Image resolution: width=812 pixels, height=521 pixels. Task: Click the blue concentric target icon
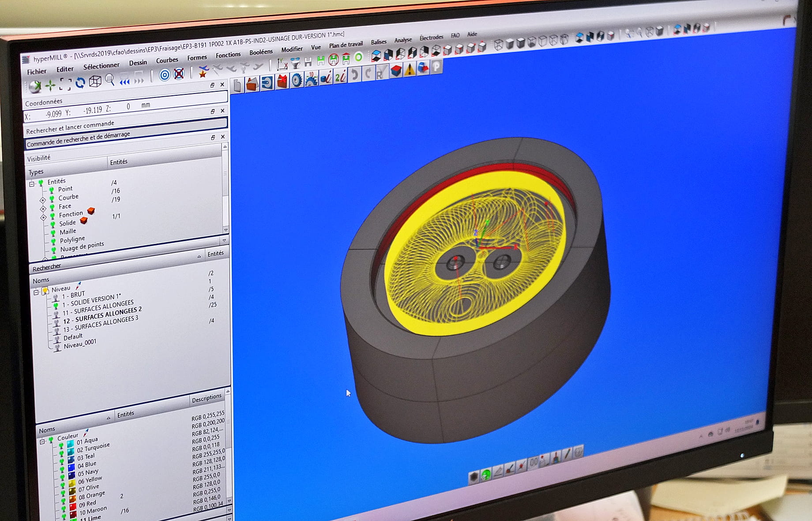pyautogui.click(x=165, y=75)
